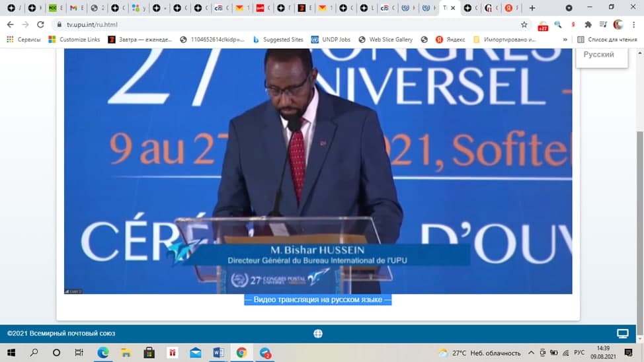The image size is (644, 362).
Task: Open the extension with the +27 badge
Action: (543, 26)
